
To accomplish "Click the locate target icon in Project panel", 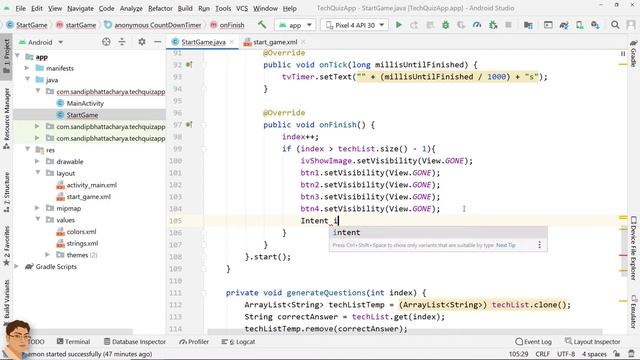I will coord(106,42).
